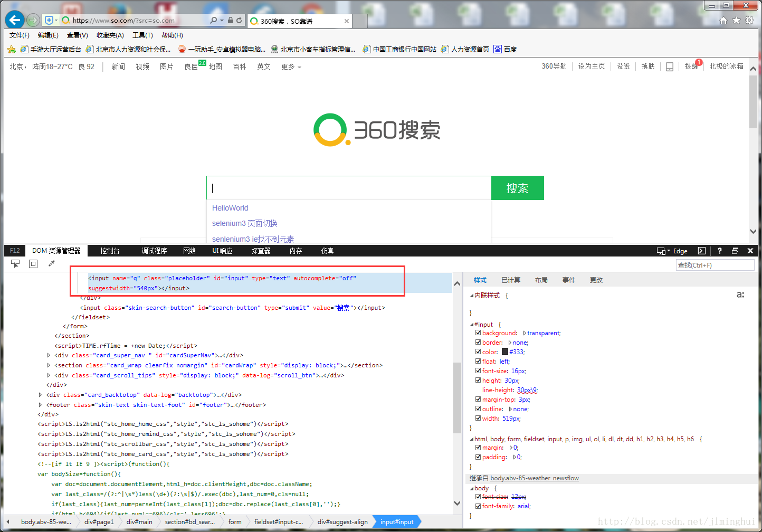
Task: Select the HelloWorld search suggestion
Action: [x=230, y=208]
